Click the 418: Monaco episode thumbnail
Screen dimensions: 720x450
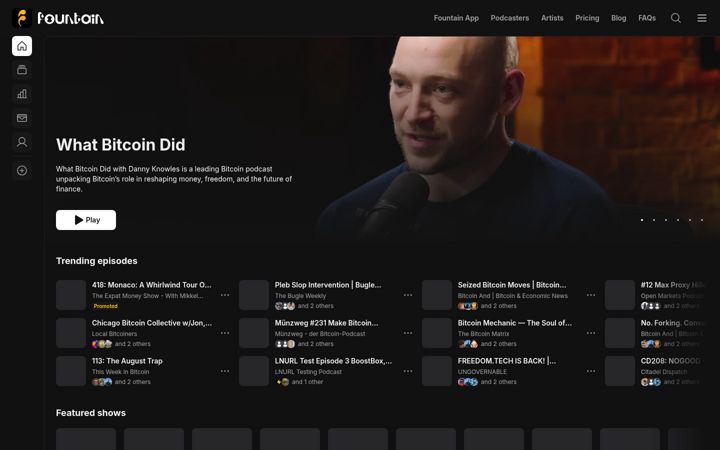tap(71, 295)
